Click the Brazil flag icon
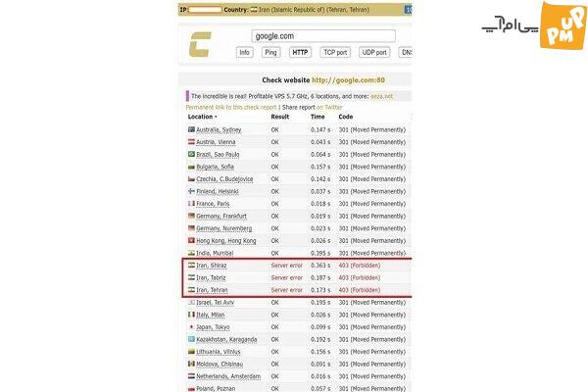The height and width of the screenshot is (392, 588). (x=192, y=154)
